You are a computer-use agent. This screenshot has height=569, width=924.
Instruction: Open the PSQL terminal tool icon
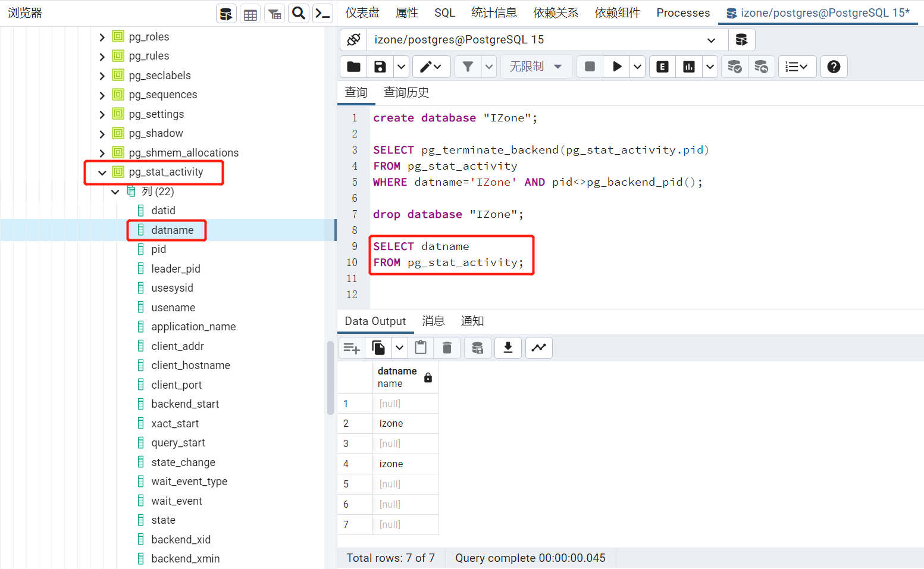pyautogui.click(x=322, y=14)
